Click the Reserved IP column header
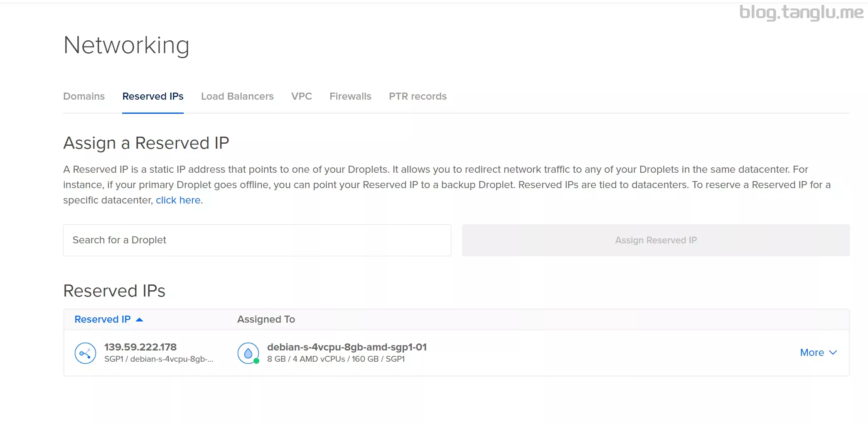 coord(102,319)
